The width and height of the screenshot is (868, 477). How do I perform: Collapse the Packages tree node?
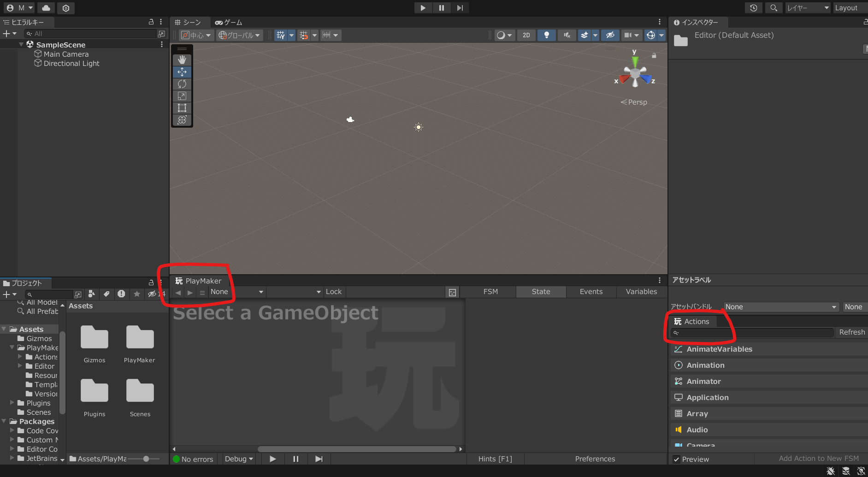tap(4, 421)
